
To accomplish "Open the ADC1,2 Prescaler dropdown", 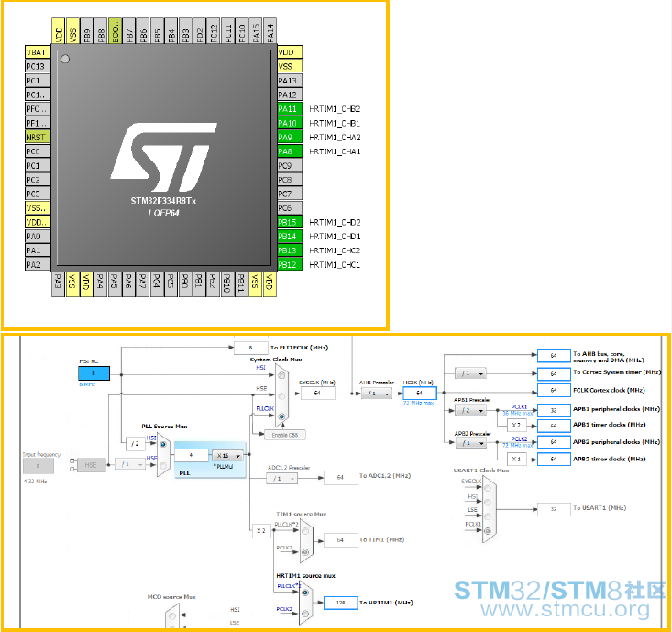I will click(x=282, y=478).
